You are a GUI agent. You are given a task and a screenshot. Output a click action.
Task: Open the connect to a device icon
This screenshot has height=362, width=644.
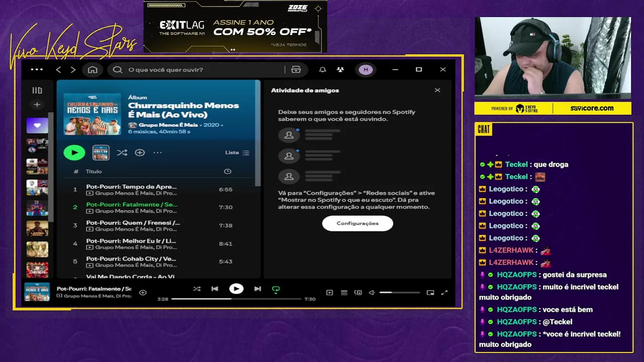click(x=358, y=293)
